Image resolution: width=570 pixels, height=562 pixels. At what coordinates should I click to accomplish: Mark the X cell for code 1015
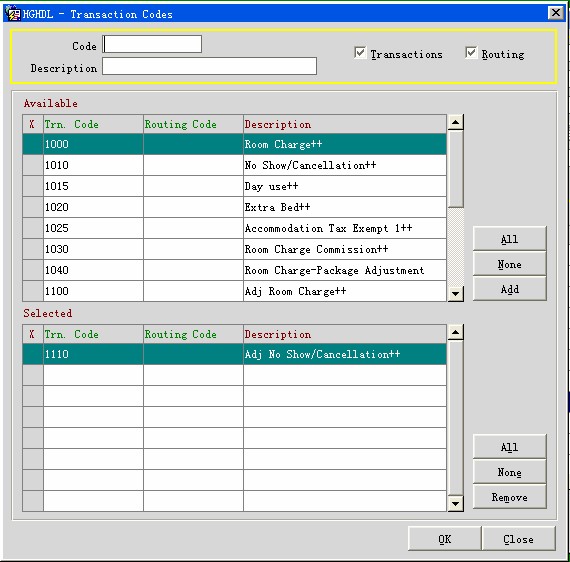tap(33, 186)
